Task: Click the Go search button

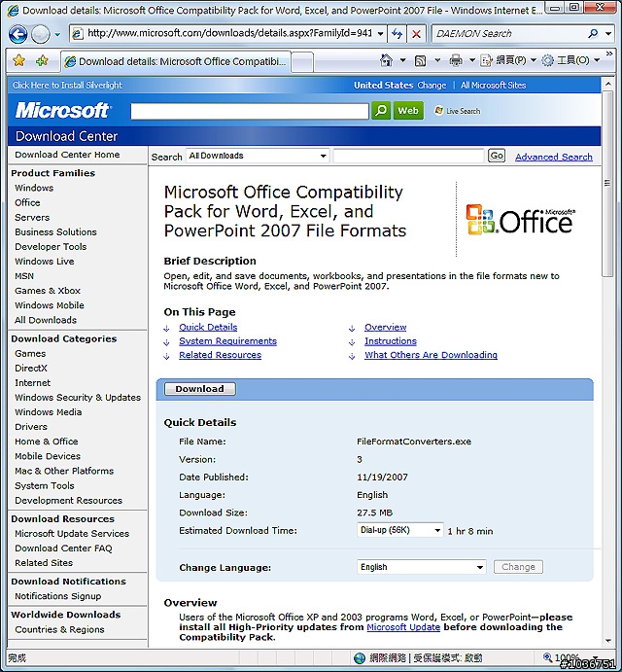Action: point(497,156)
